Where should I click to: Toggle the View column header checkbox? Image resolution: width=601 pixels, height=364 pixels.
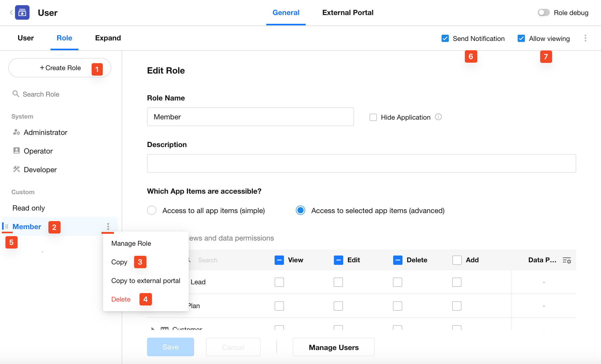click(279, 260)
